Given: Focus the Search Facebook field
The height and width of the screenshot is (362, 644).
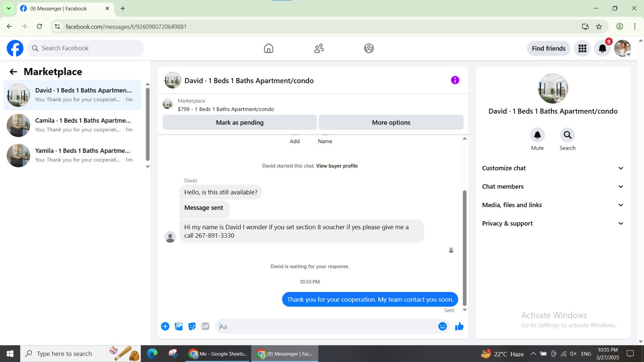Looking at the screenshot, I should [x=86, y=48].
